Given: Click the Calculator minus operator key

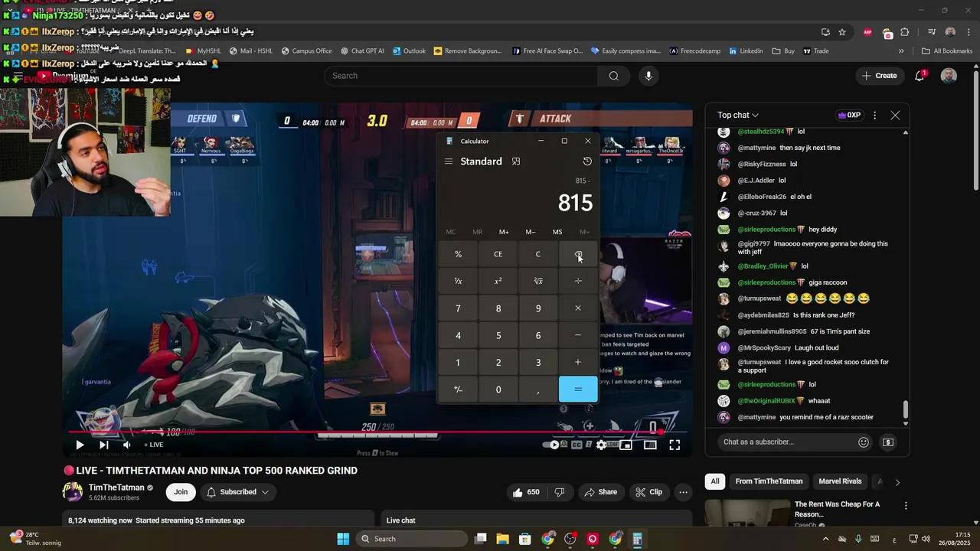Looking at the screenshot, I should [578, 335].
